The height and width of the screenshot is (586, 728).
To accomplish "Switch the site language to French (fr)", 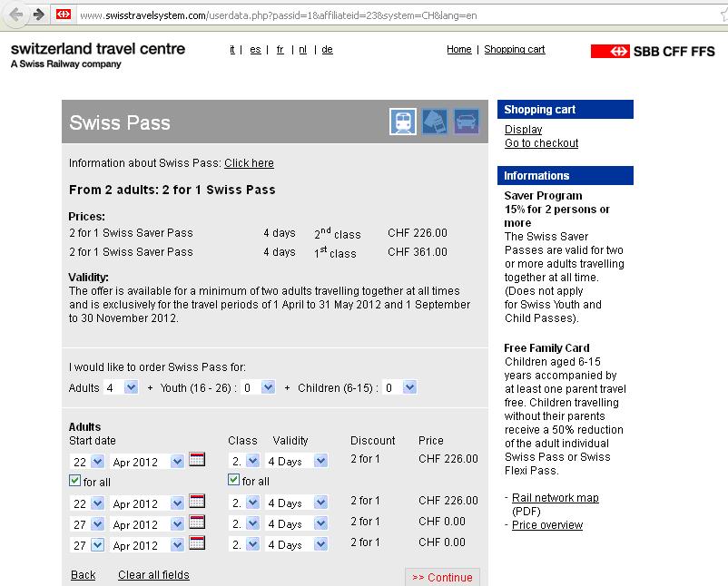I will tap(280, 49).
